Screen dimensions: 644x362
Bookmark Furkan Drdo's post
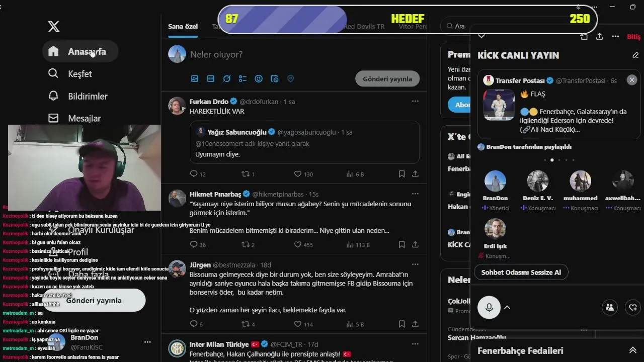coord(401,174)
